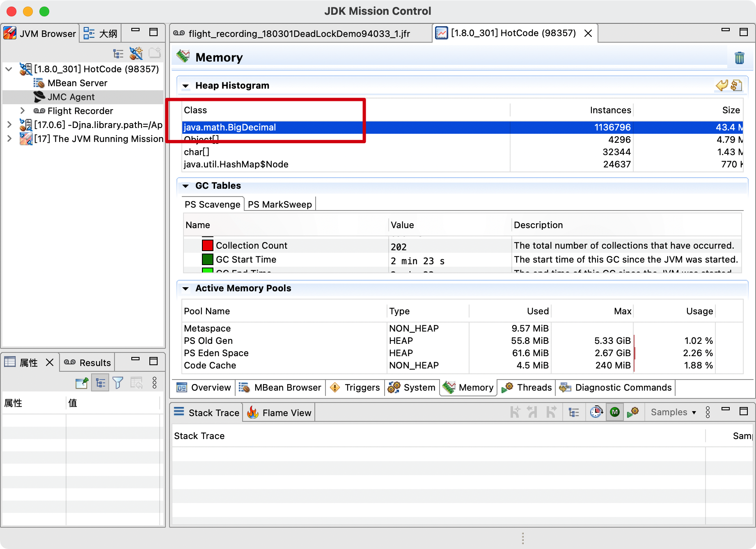
Task: Click the trash icon in the Memory header
Action: [x=739, y=58]
